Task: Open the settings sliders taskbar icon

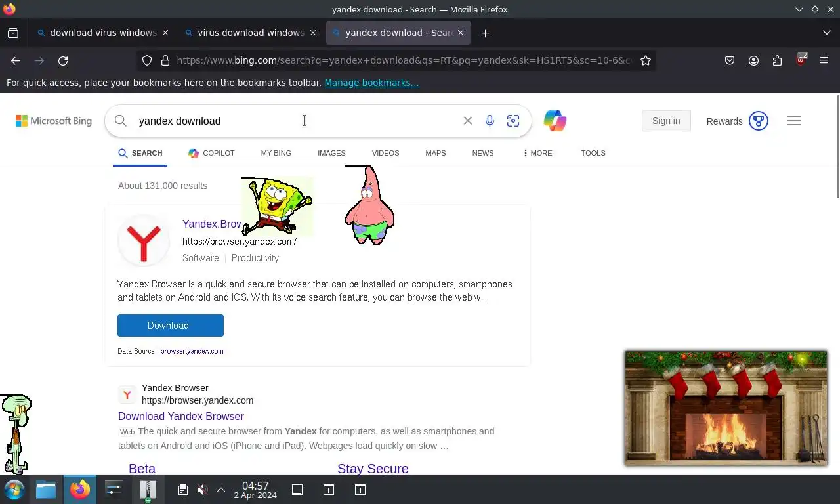Action: click(x=114, y=490)
